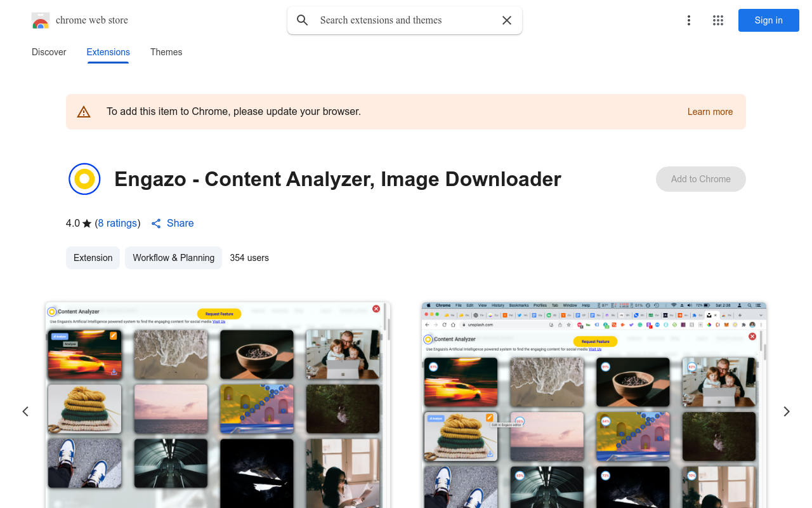Switch to the Discover tab
The height and width of the screenshot is (508, 812).
tap(49, 52)
